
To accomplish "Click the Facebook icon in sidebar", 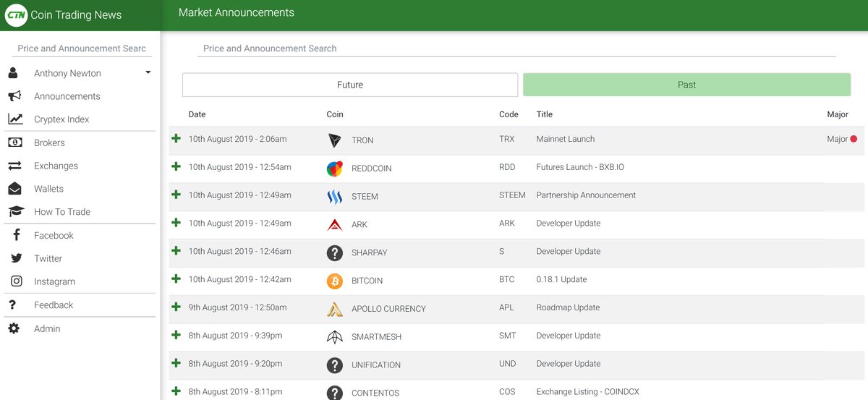I will (x=16, y=235).
